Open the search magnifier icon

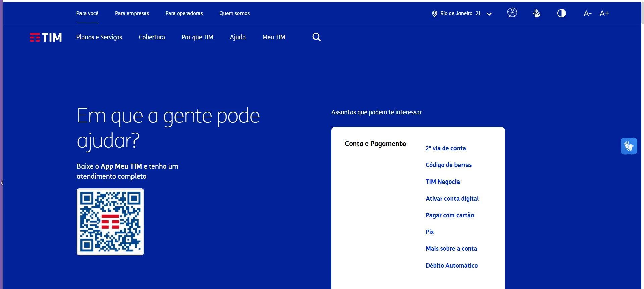[x=317, y=37]
